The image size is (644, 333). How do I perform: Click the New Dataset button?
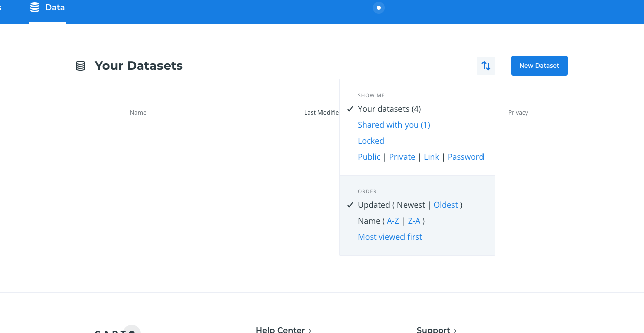[539, 66]
